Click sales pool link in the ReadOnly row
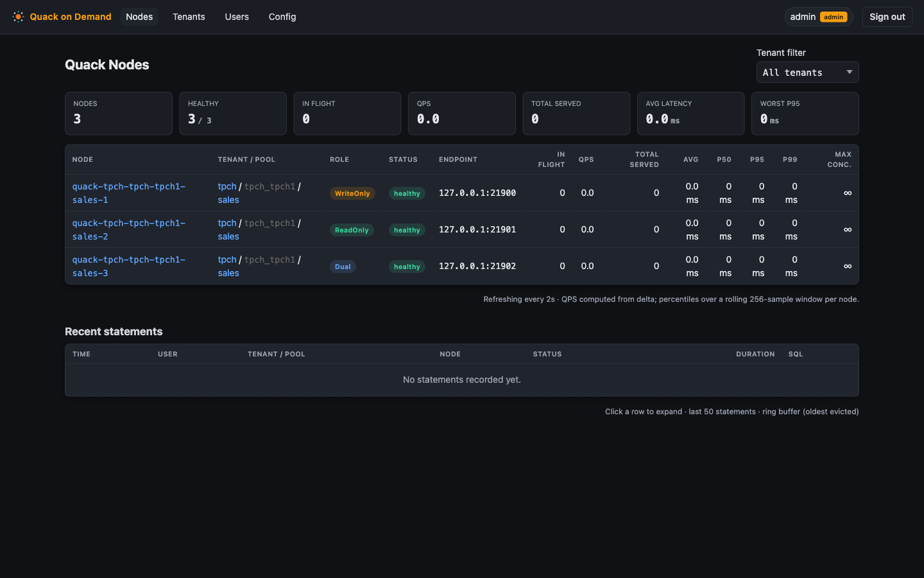Image resolution: width=924 pixels, height=578 pixels. click(x=228, y=236)
